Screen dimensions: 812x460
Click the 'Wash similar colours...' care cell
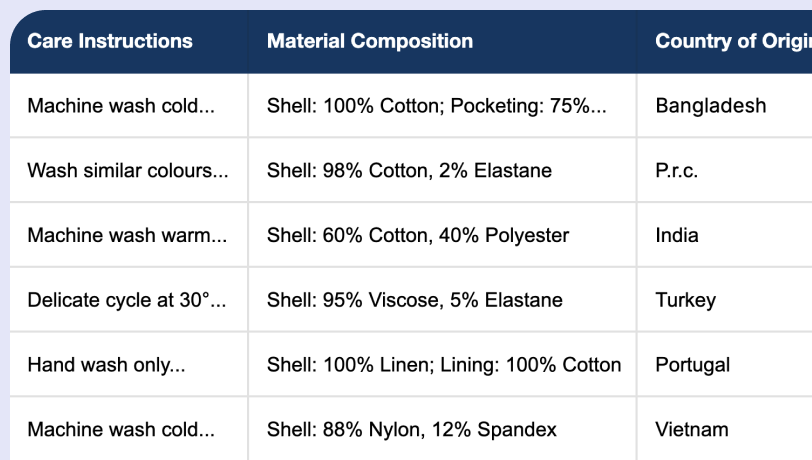click(x=127, y=171)
